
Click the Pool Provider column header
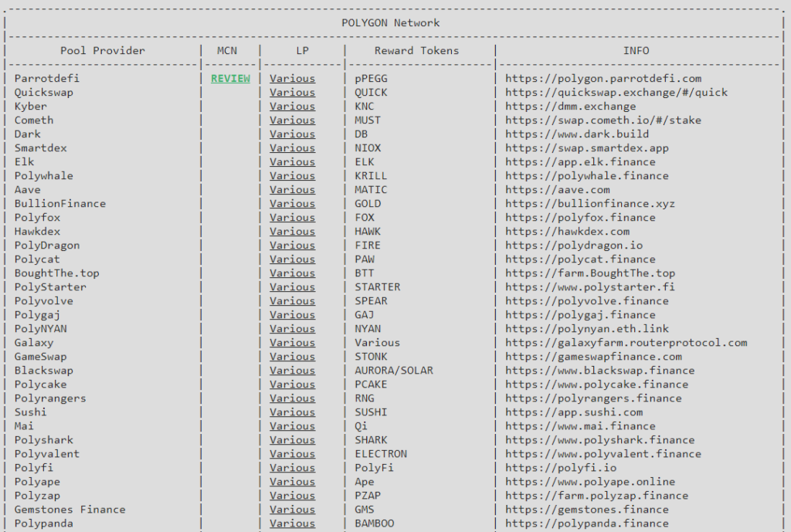click(x=103, y=51)
